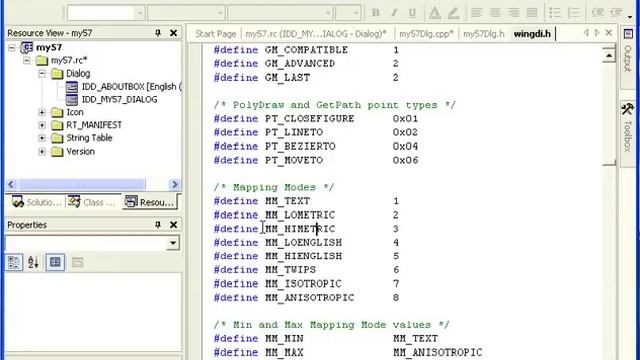Viewport: 640px width, 360px height.
Task: Click editor vertical scroll up arrow
Action: (x=609, y=55)
